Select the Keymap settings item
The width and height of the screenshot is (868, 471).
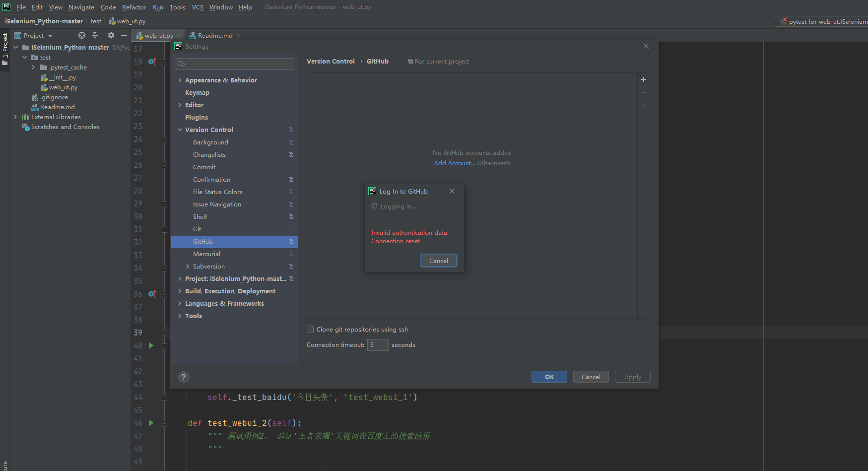tap(197, 92)
